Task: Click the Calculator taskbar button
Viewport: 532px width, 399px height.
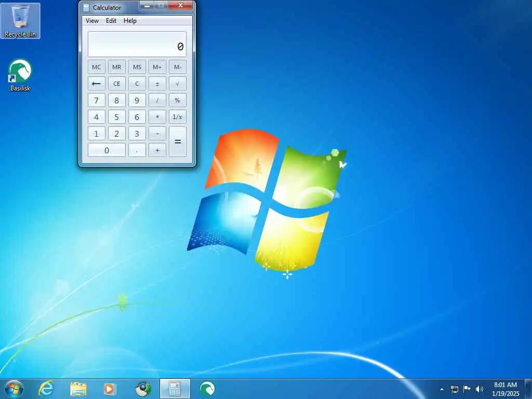Action: [175, 389]
